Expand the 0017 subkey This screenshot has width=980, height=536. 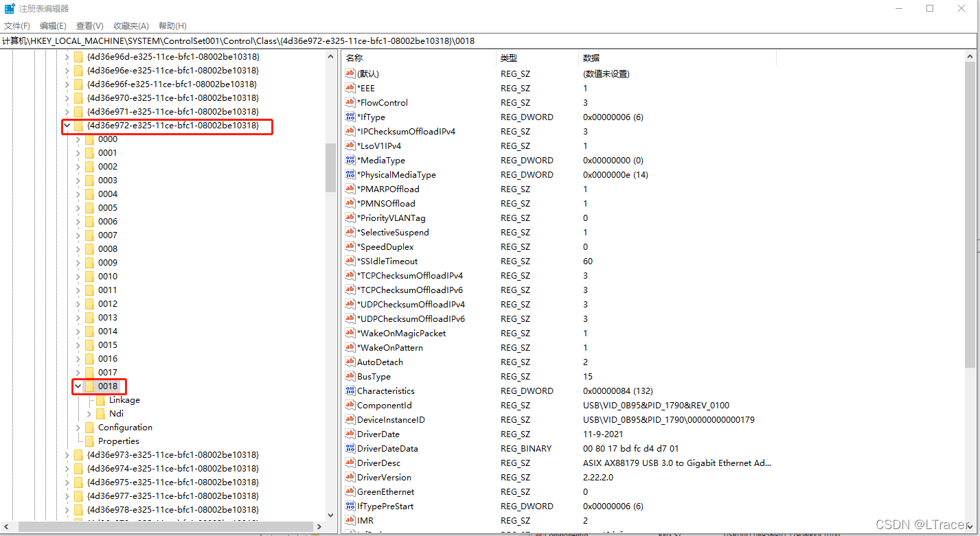click(x=78, y=372)
